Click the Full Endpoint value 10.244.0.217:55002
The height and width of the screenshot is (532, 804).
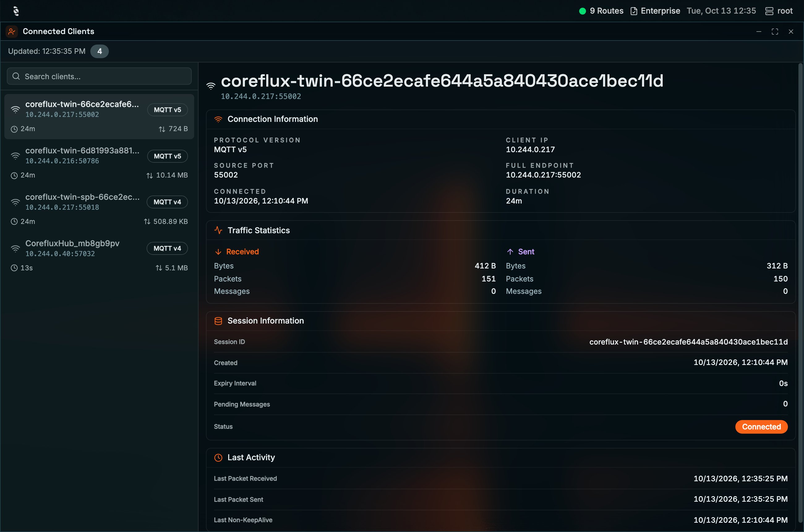click(x=543, y=175)
